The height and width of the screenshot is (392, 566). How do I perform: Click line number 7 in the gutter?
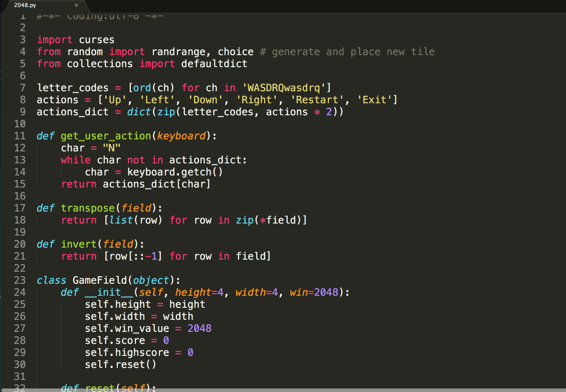point(23,88)
